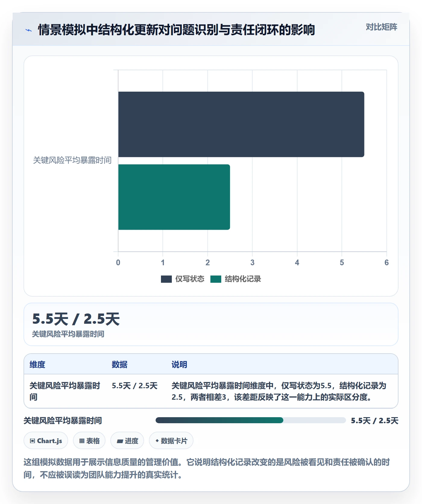422x504 pixels.
Task: Select the 数据卡片 chip
Action: (x=171, y=441)
